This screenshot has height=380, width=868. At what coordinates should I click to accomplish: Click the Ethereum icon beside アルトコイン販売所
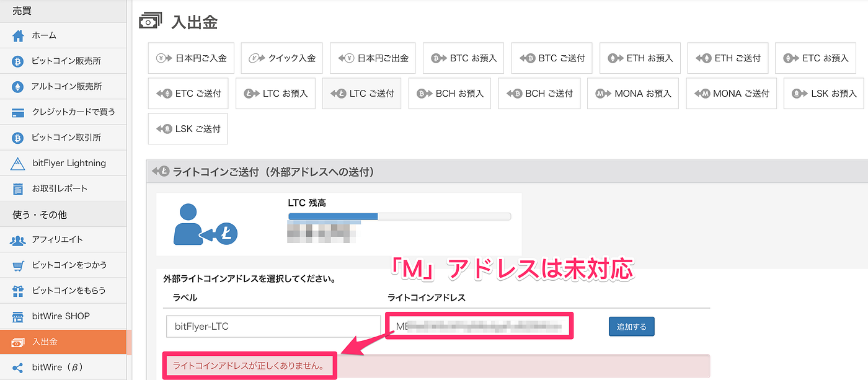pyautogui.click(x=18, y=87)
